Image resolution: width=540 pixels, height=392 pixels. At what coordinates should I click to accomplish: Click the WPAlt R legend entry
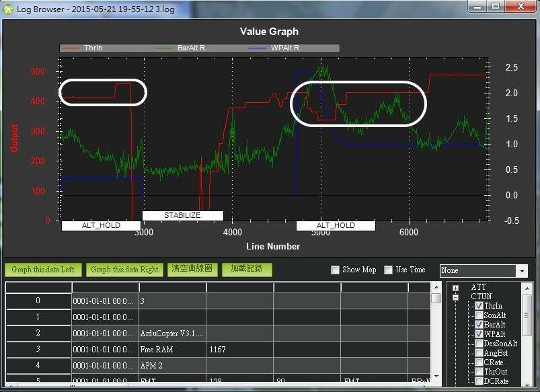274,48
